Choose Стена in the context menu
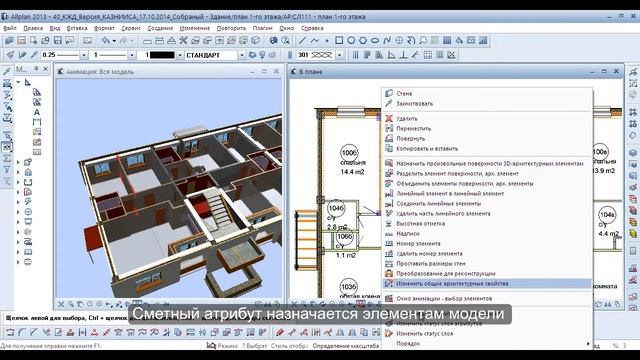The image size is (640, 360). pyautogui.click(x=487, y=93)
